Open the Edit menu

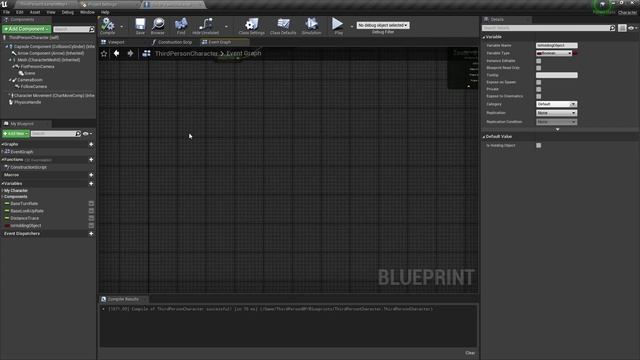tap(20, 12)
